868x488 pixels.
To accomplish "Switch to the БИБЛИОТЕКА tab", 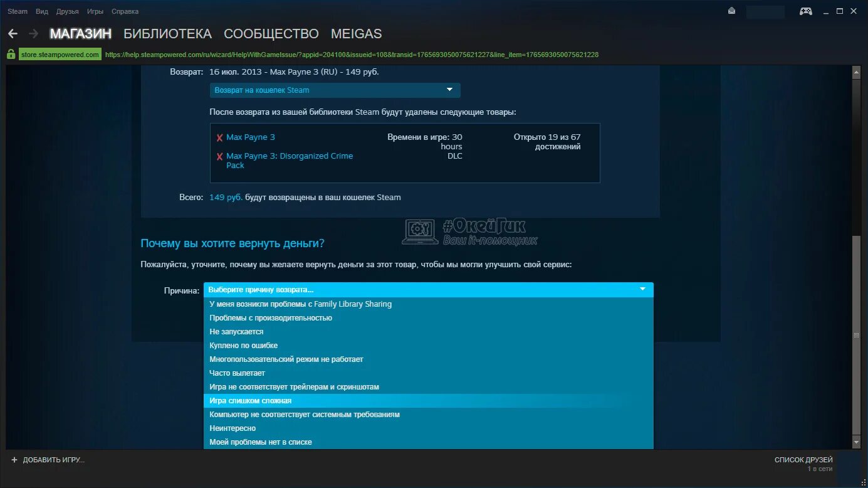I will pyautogui.click(x=168, y=34).
